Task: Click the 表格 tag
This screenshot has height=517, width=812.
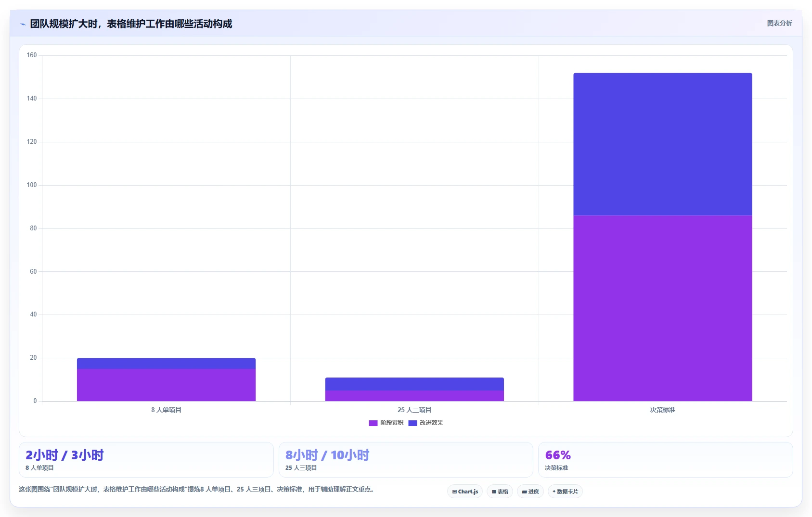Action: (x=500, y=492)
